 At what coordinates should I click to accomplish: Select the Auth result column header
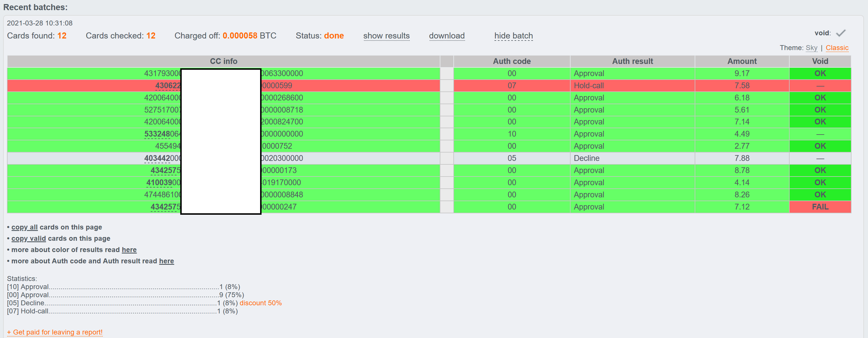[632, 61]
